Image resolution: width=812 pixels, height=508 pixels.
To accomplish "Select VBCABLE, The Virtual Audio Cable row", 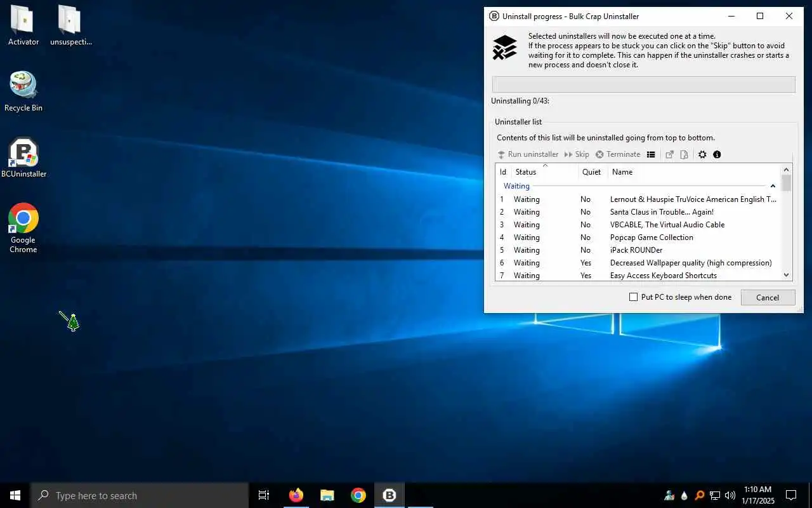I will [x=638, y=225].
